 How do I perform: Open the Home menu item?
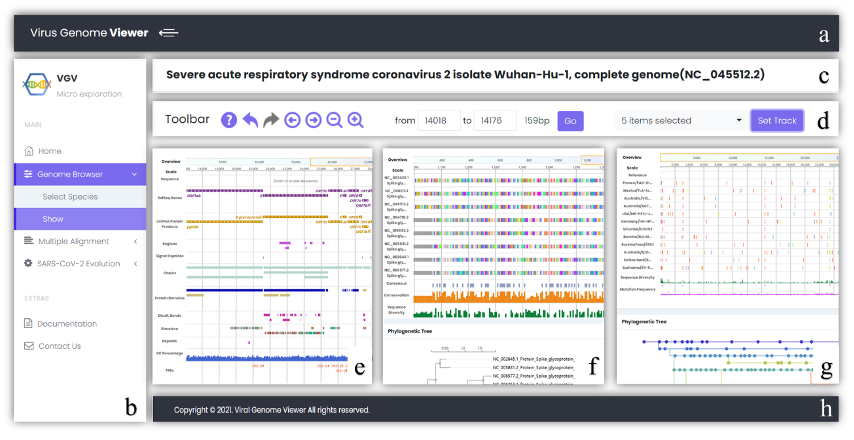pos(80,151)
